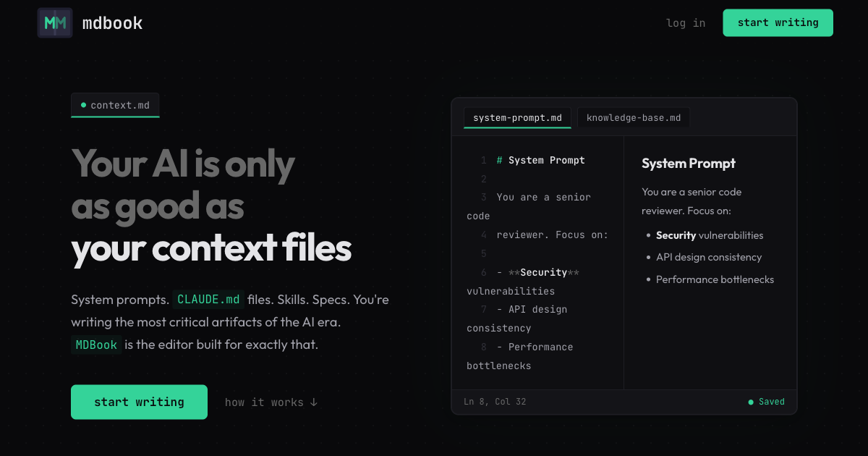Click the green Saved status indicator
Screen dimensions: 868x456
(766, 402)
